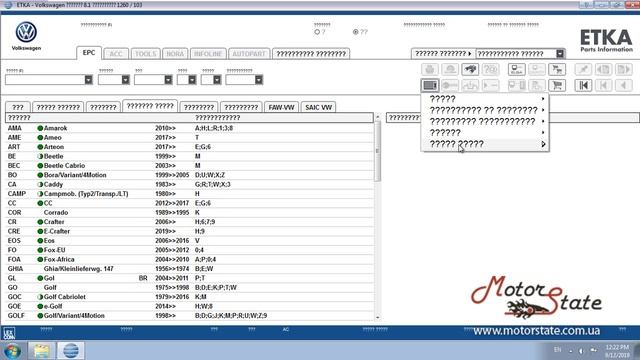The width and height of the screenshot is (640, 360).
Task: Open the AUTOPART tab
Action: coord(249,54)
